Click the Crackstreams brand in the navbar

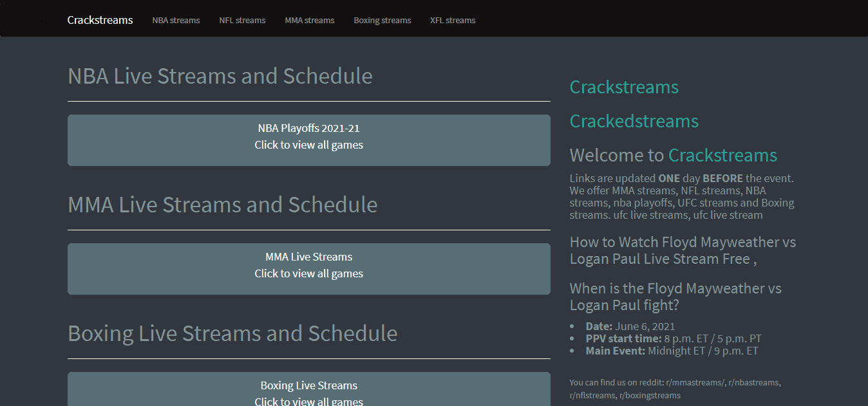100,20
